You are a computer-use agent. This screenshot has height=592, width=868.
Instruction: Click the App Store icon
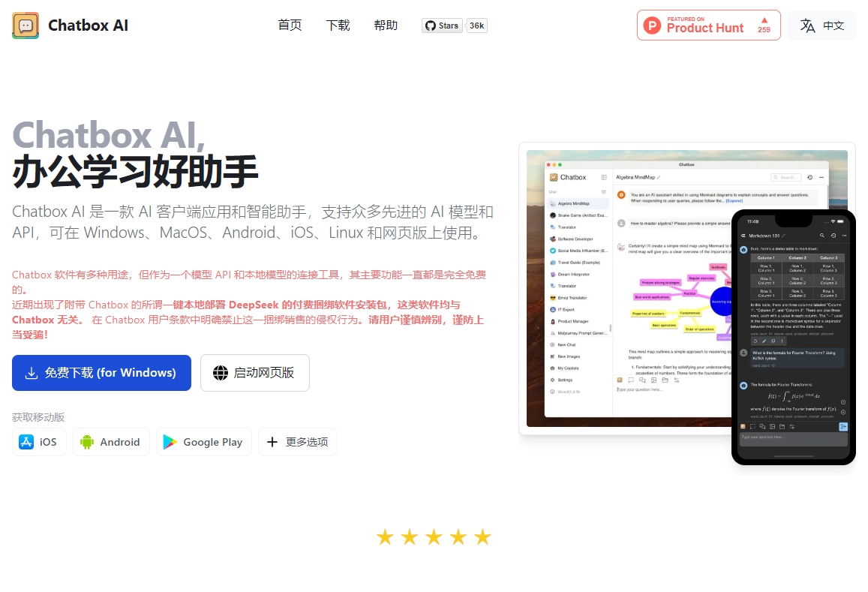26,442
